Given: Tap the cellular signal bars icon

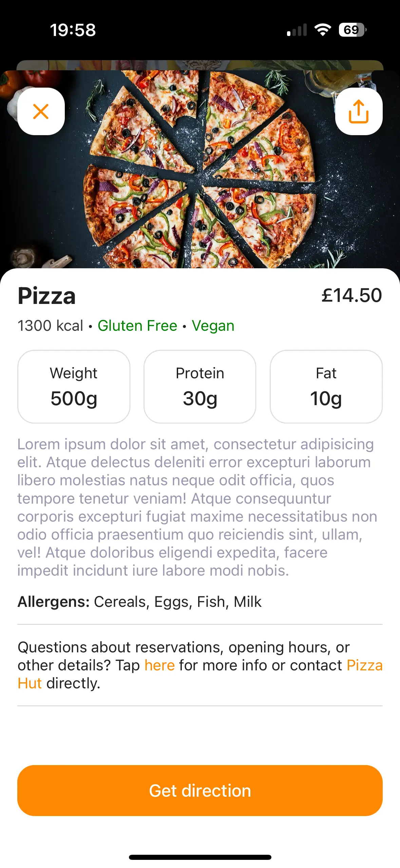Looking at the screenshot, I should 297,30.
